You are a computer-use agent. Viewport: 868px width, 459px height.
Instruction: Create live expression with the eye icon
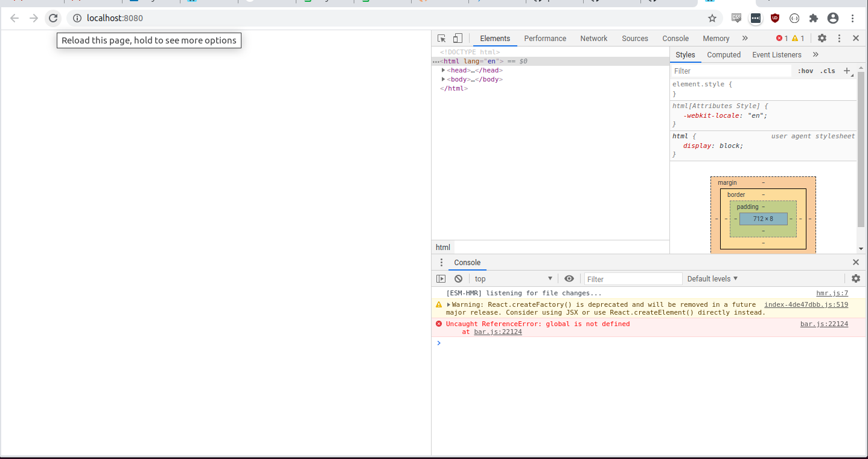pos(569,278)
